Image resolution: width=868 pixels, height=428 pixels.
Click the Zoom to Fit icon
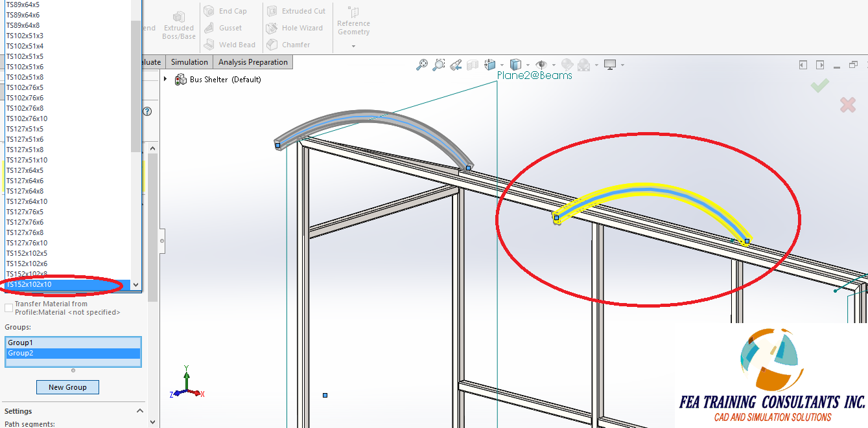[x=421, y=64]
